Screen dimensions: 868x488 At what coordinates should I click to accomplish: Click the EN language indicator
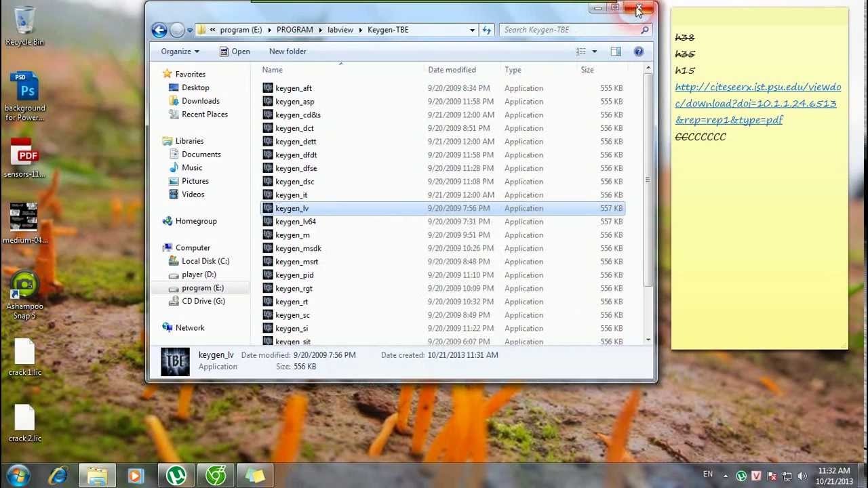pyautogui.click(x=708, y=474)
